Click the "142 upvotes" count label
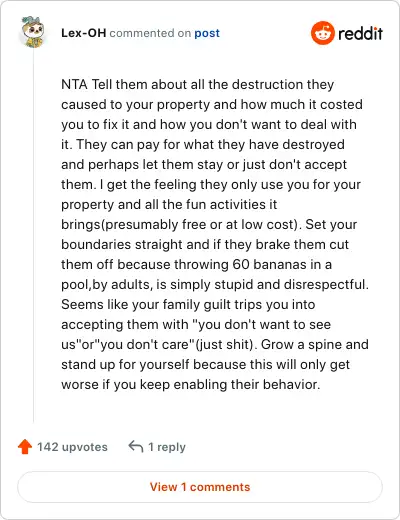 [x=72, y=447]
